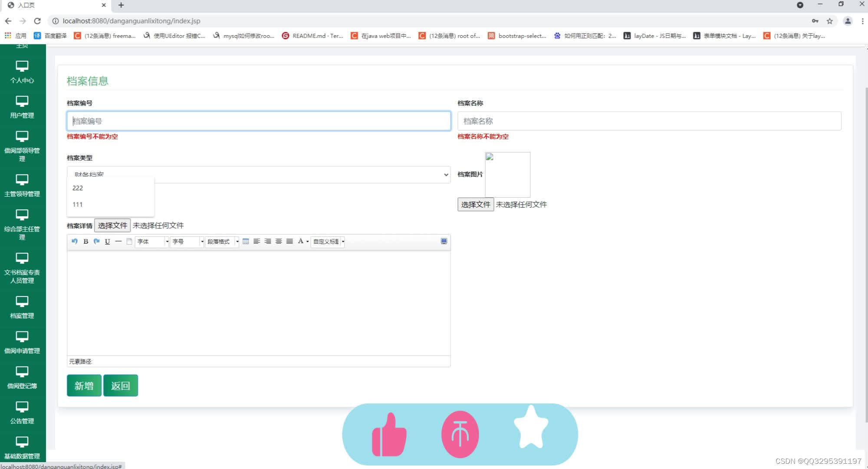Open the 百度翻译 bookmark
The height and width of the screenshot is (469, 868).
(x=50, y=36)
